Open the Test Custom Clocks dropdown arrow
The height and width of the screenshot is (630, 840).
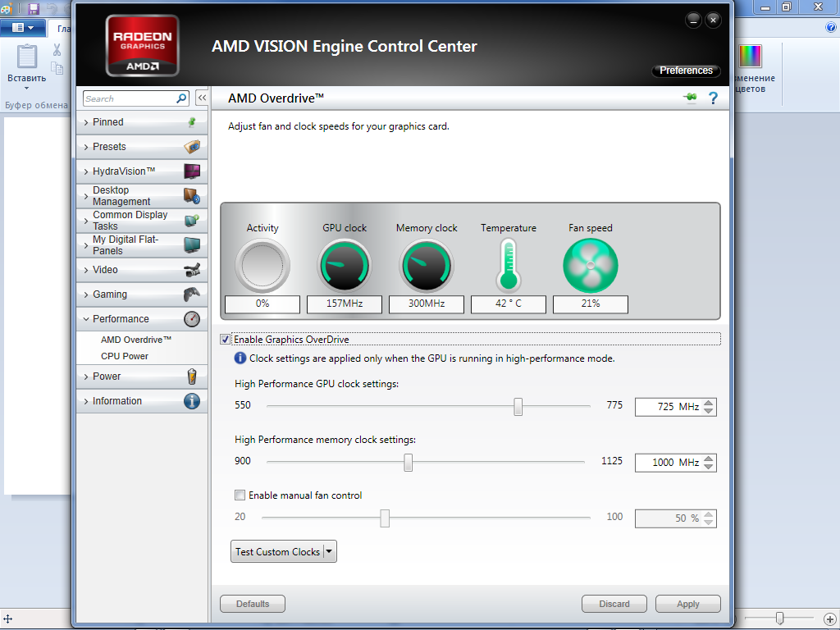point(330,552)
